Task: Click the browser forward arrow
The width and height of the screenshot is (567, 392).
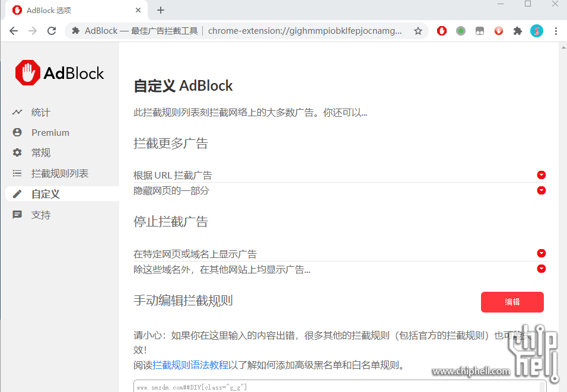Action: click(33, 31)
